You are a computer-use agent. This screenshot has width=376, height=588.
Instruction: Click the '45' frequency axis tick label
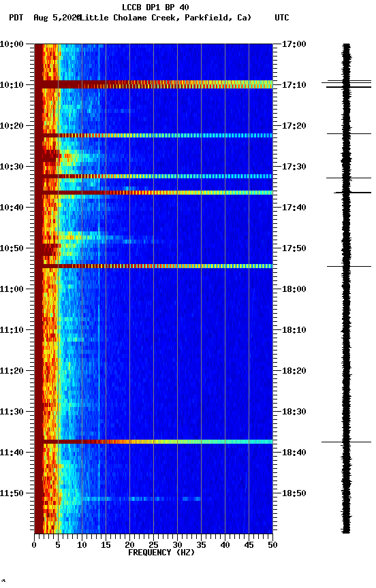249,545
